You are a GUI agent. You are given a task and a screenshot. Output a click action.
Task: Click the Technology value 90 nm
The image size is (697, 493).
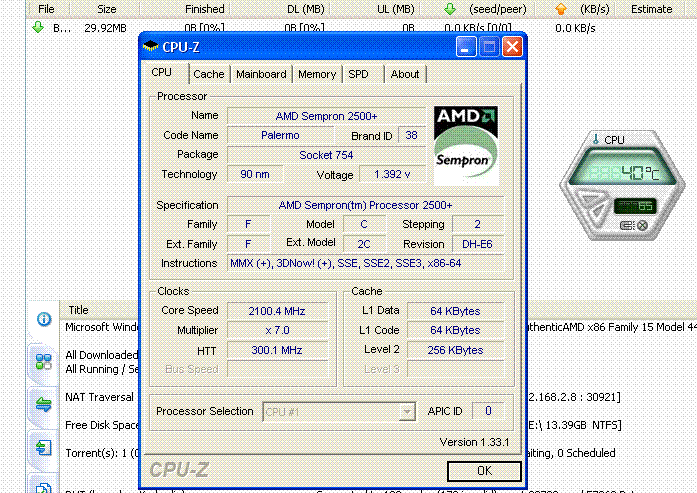tap(255, 174)
